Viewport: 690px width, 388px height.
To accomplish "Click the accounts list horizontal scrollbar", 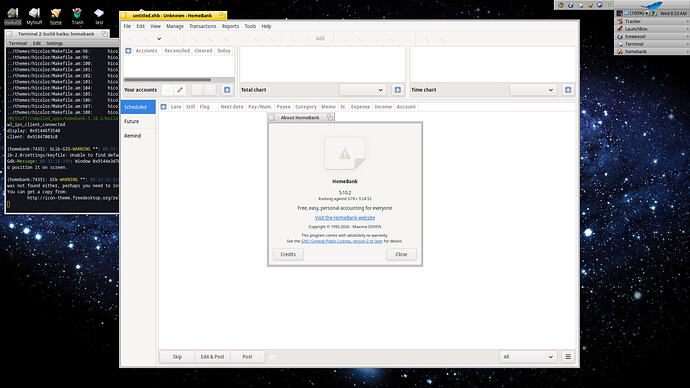I will point(168,80).
